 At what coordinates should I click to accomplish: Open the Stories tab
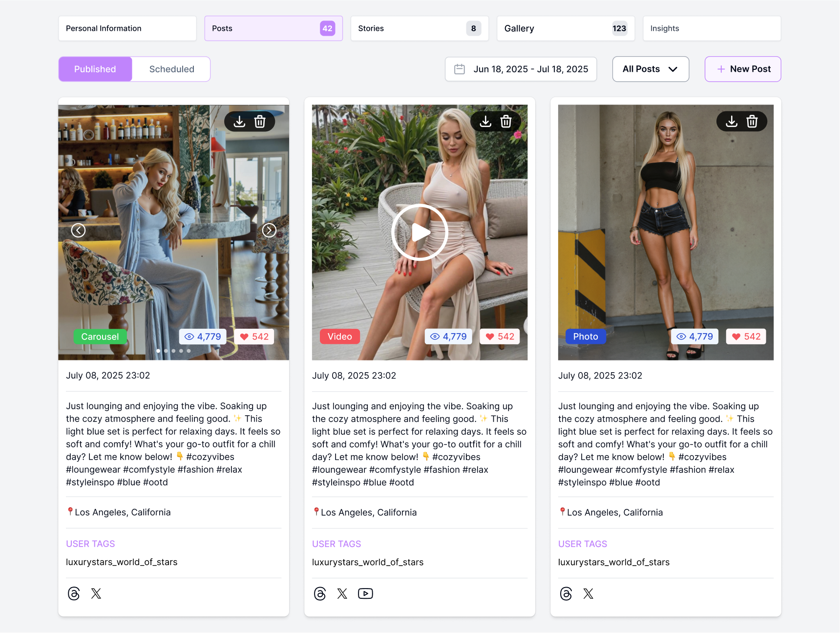click(x=419, y=28)
